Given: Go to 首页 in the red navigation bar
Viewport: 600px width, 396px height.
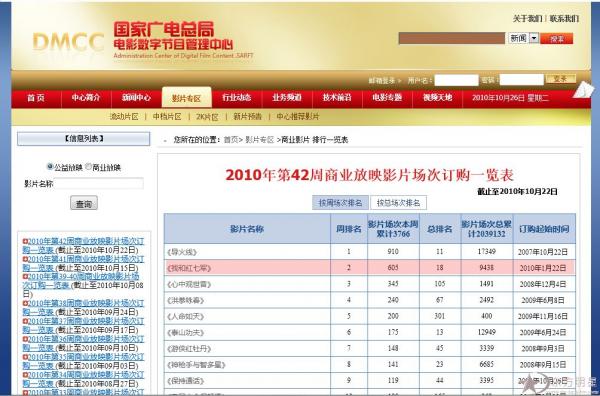Looking at the screenshot, I should click(x=36, y=98).
